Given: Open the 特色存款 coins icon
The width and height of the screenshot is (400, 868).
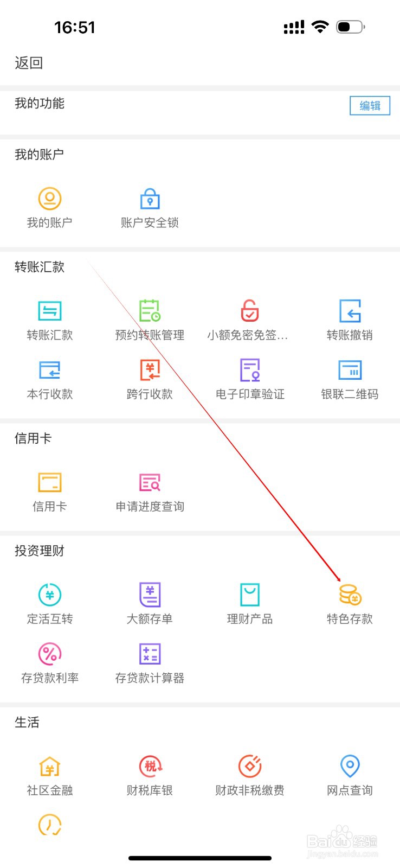Looking at the screenshot, I should click(350, 595).
